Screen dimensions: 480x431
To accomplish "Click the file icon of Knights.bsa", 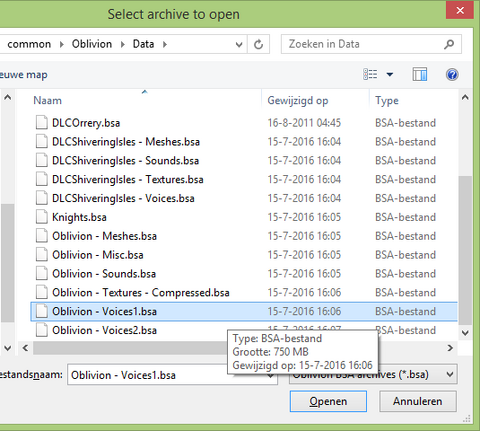I will pyautogui.click(x=42, y=217).
